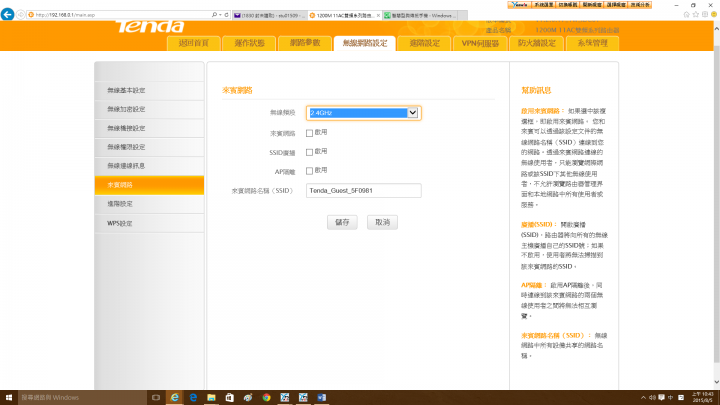Open 進階設定 in the sidebar
This screenshot has height=405, width=720.
(x=149, y=204)
